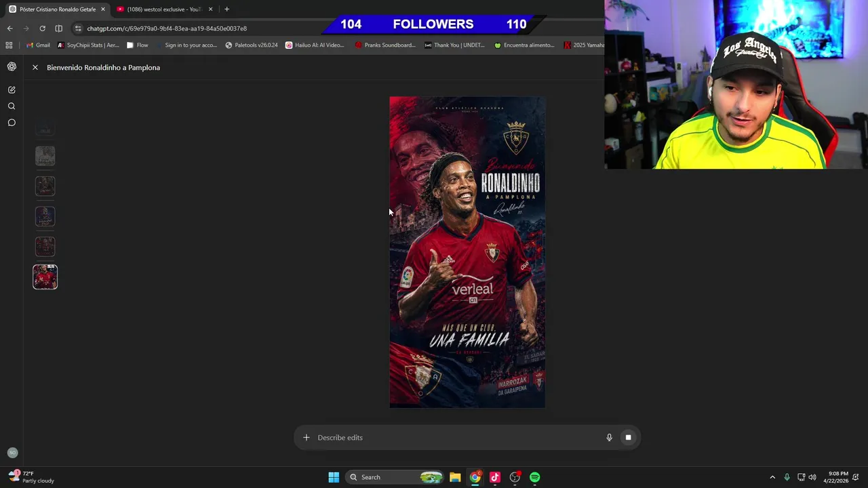Select the second image version thumbnail
This screenshot has width=868, height=488.
tap(45, 156)
